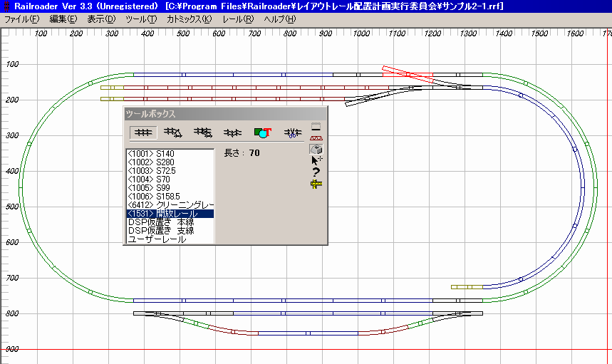Open the ファイル(F) menu

(x=22, y=19)
